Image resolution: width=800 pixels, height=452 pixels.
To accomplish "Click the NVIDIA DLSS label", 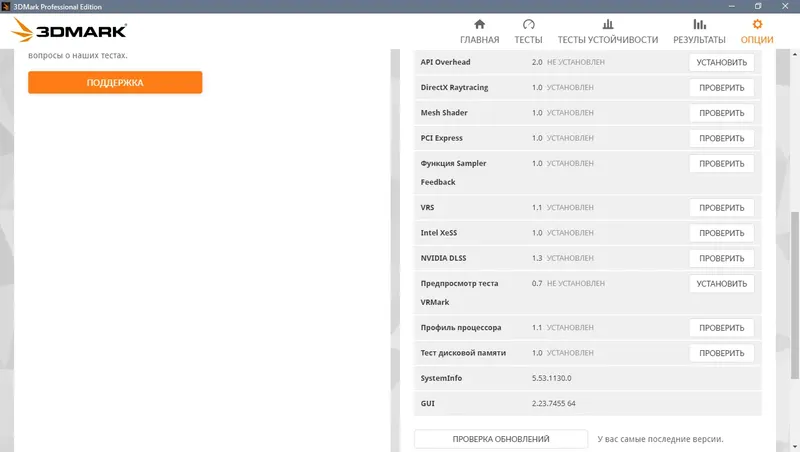I will click(443, 258).
